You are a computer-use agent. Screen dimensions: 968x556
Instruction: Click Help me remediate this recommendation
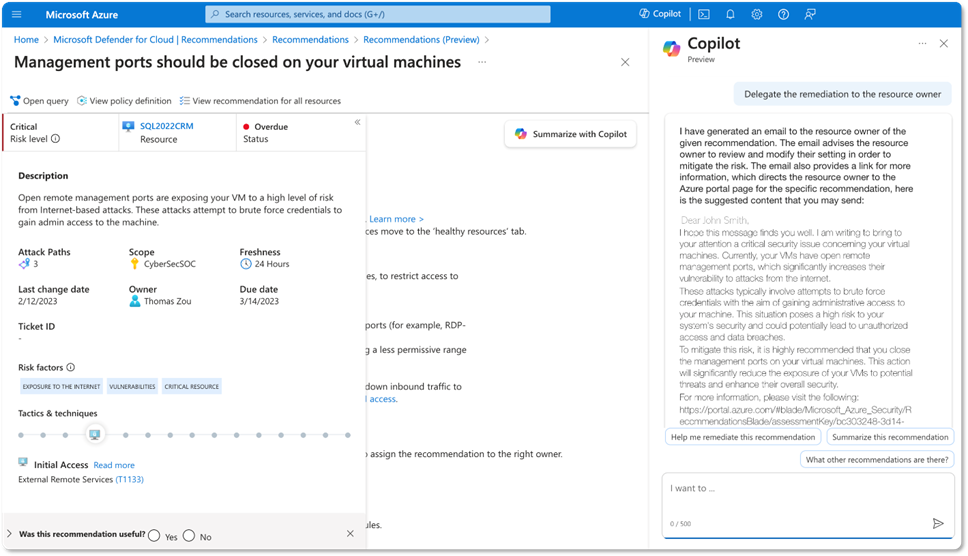tap(743, 437)
